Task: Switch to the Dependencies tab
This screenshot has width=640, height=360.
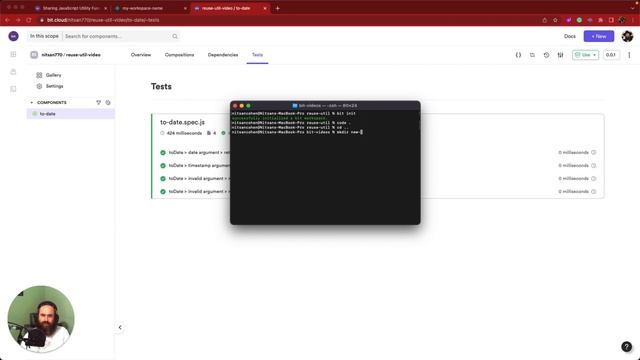Action: (x=223, y=55)
